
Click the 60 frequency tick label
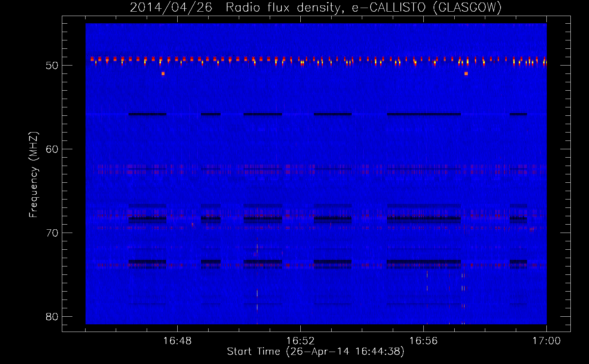(x=52, y=149)
